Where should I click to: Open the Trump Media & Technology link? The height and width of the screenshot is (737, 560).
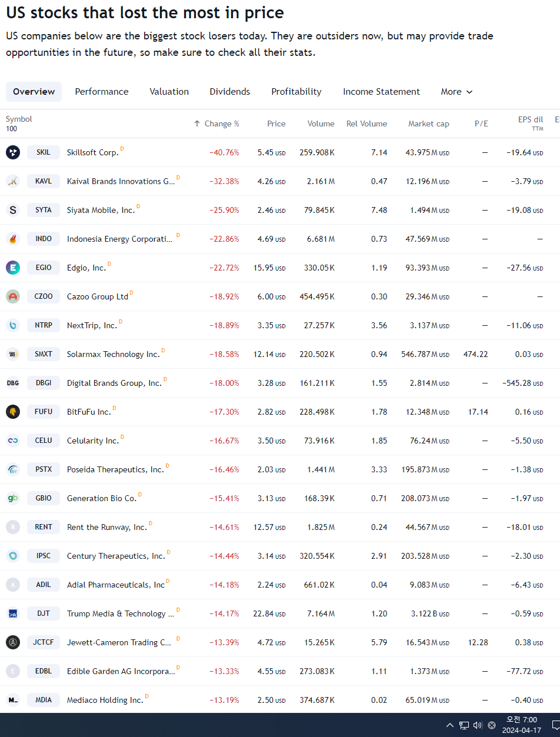pyautogui.click(x=121, y=613)
